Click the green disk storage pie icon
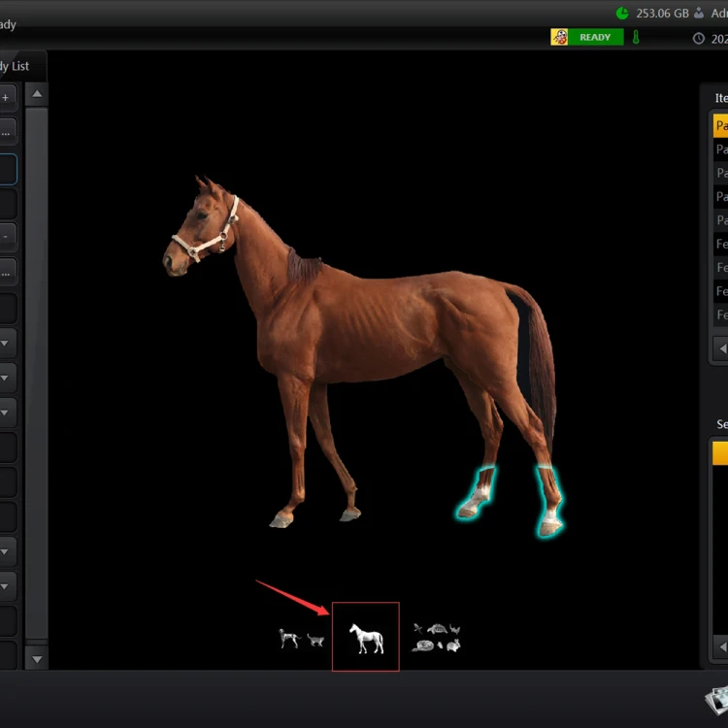Screen dimensions: 728x728 [x=622, y=14]
